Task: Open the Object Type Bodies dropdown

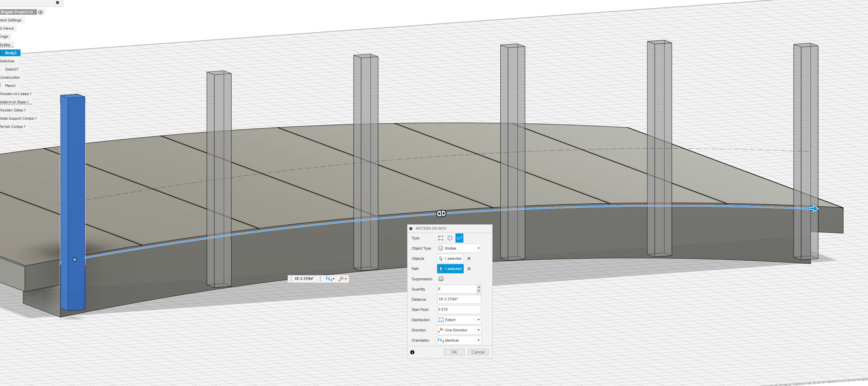Action: [459, 248]
